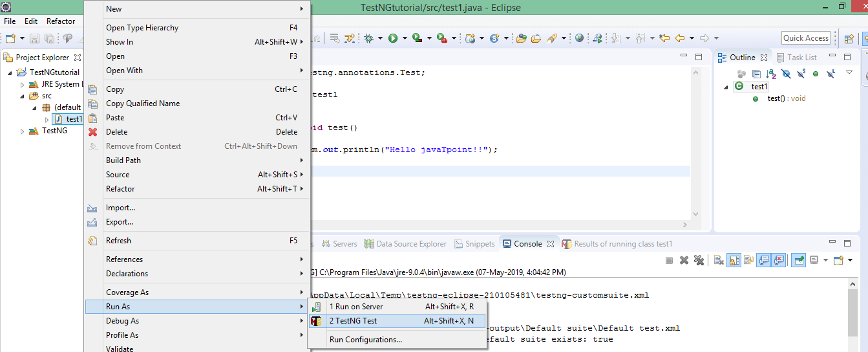Click the Clear Console icon
The height and width of the screenshot is (352, 868).
719,260
